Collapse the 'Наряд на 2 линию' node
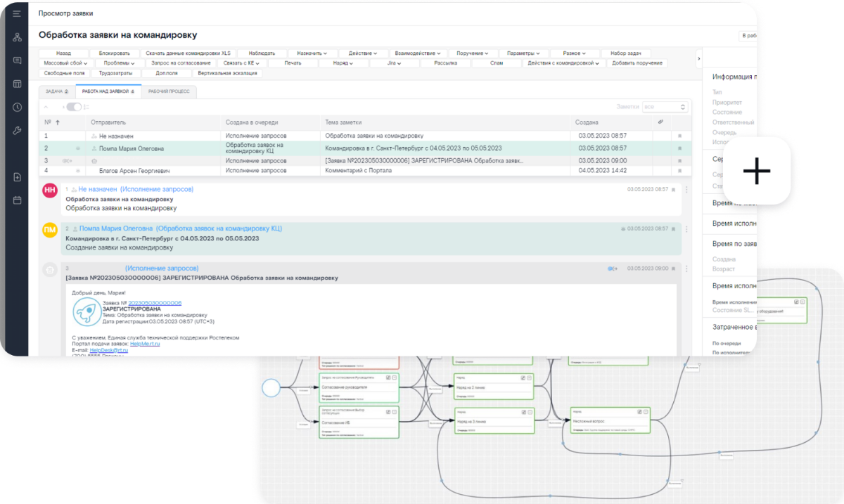The width and height of the screenshot is (844, 504). pos(530,377)
